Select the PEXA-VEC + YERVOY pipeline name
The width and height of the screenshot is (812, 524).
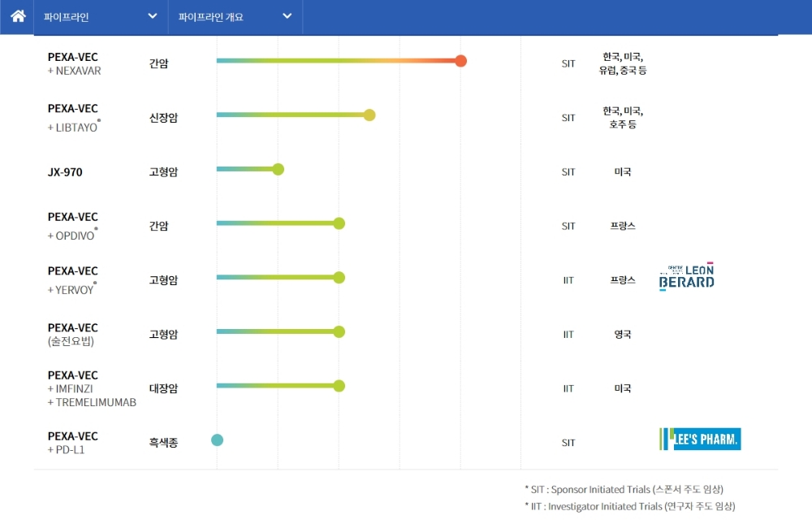pos(72,280)
